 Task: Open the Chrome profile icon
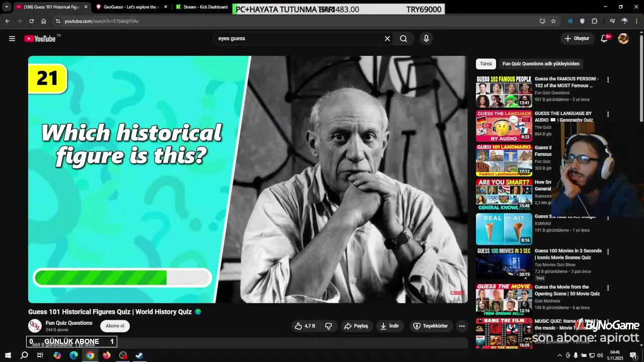[624, 21]
